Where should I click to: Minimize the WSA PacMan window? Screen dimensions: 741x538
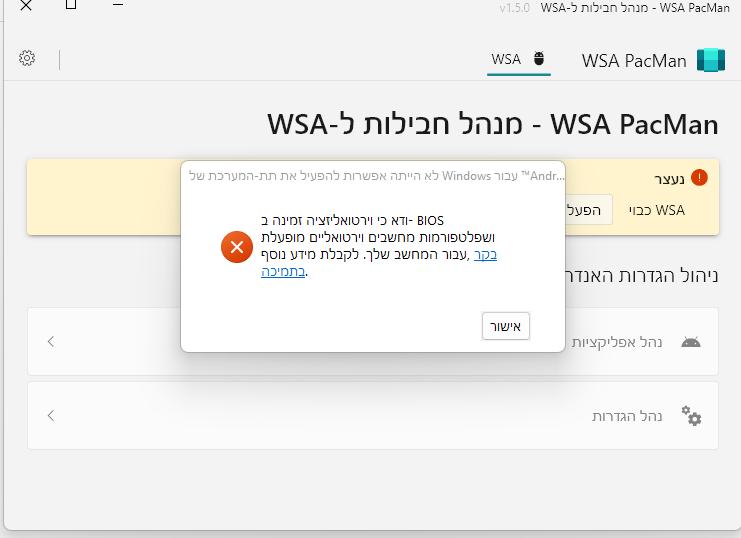(x=118, y=5)
